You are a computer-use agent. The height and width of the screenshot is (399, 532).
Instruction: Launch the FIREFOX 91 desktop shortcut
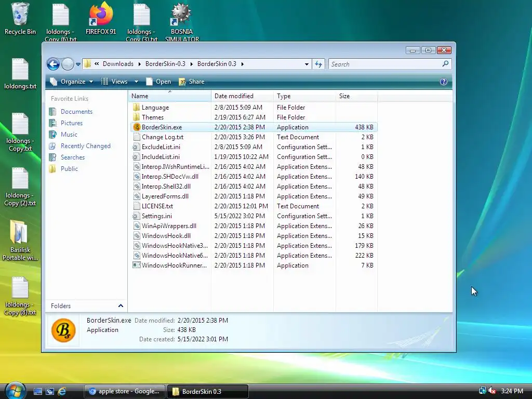(x=101, y=19)
